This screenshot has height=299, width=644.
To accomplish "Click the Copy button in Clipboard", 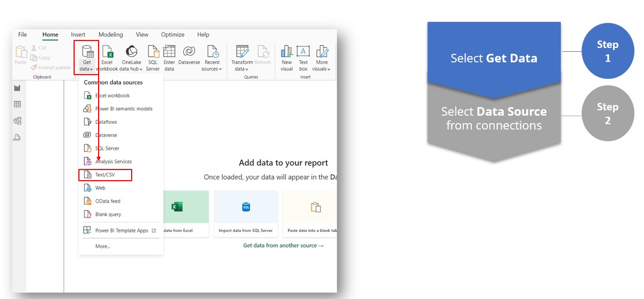I will (40, 58).
